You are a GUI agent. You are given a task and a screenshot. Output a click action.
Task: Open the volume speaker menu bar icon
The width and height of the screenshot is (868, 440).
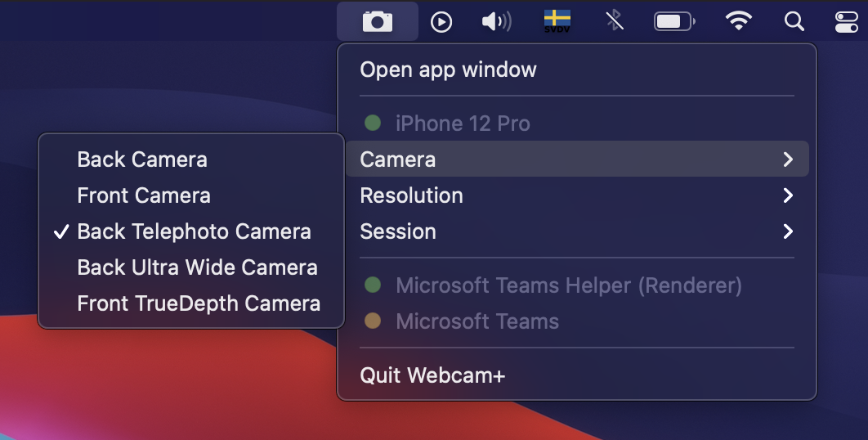(x=497, y=21)
